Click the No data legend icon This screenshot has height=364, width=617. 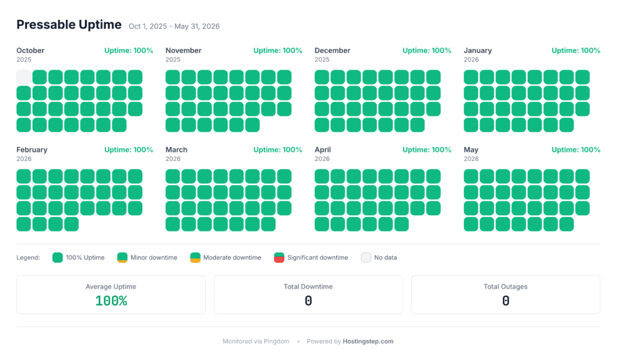[366, 257]
